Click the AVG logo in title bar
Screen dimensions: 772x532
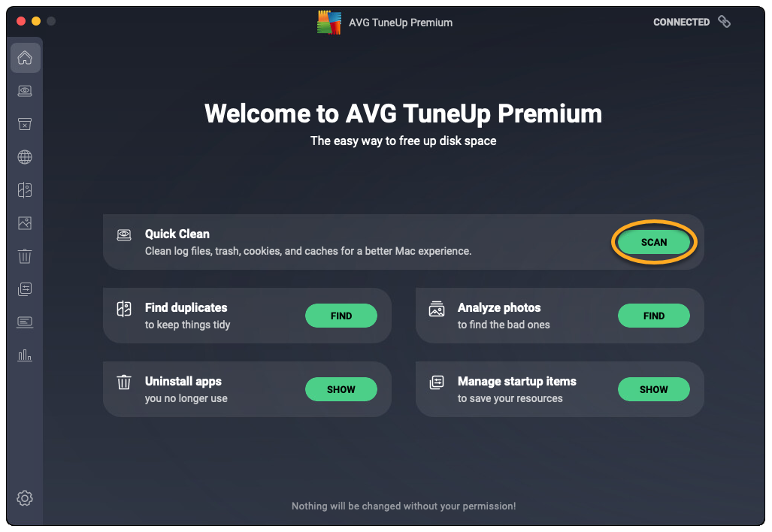coord(329,23)
